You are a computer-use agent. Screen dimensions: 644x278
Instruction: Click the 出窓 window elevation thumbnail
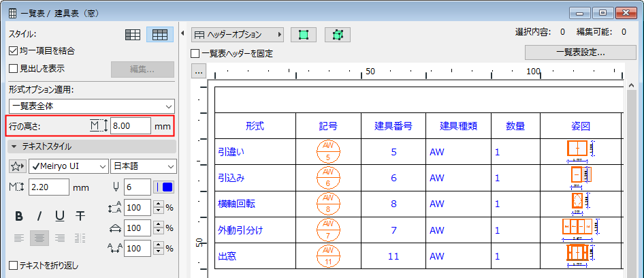[581, 256]
